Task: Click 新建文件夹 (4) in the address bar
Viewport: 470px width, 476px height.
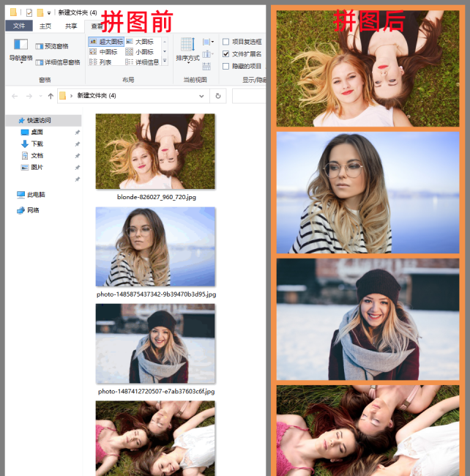Action: 97,96
